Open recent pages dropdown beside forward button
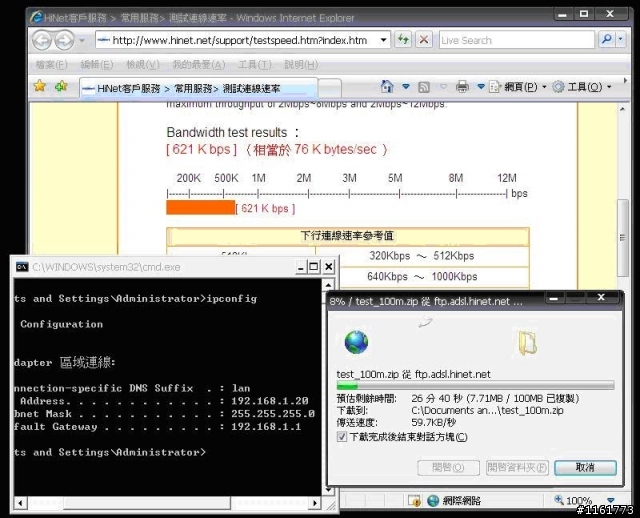Screen dimensions: 640x518 click(82, 40)
